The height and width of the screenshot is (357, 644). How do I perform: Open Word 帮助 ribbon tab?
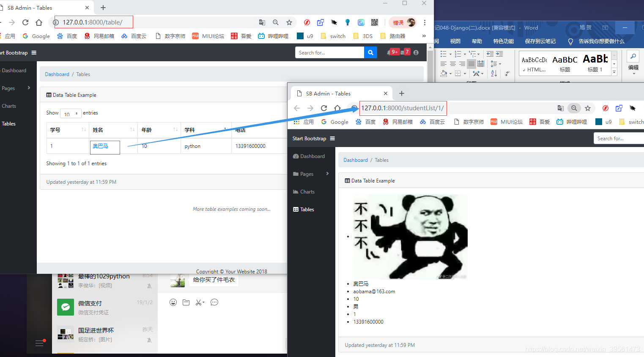click(x=477, y=41)
